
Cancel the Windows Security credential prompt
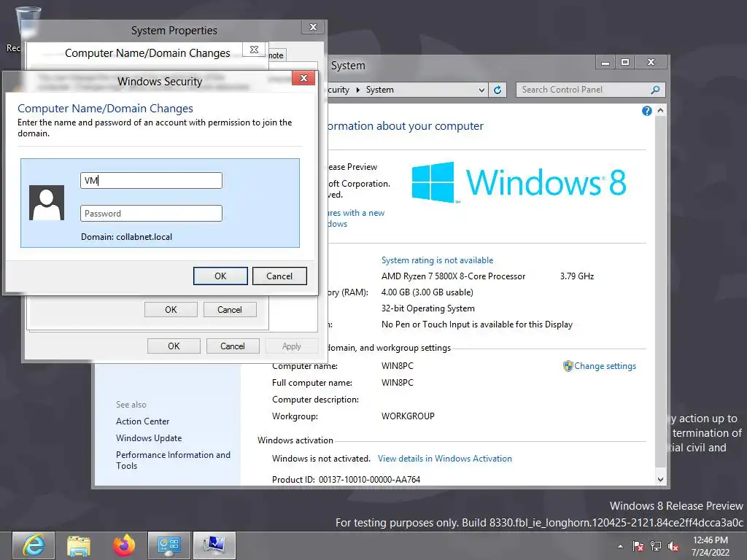pyautogui.click(x=279, y=276)
